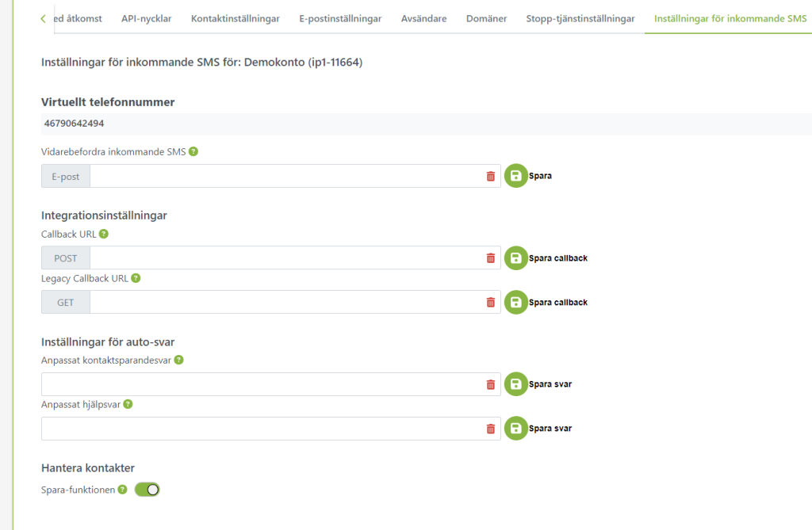Click the Virtuellt telefonnummer heading
Screen dimensions: 812x530
pos(108,102)
